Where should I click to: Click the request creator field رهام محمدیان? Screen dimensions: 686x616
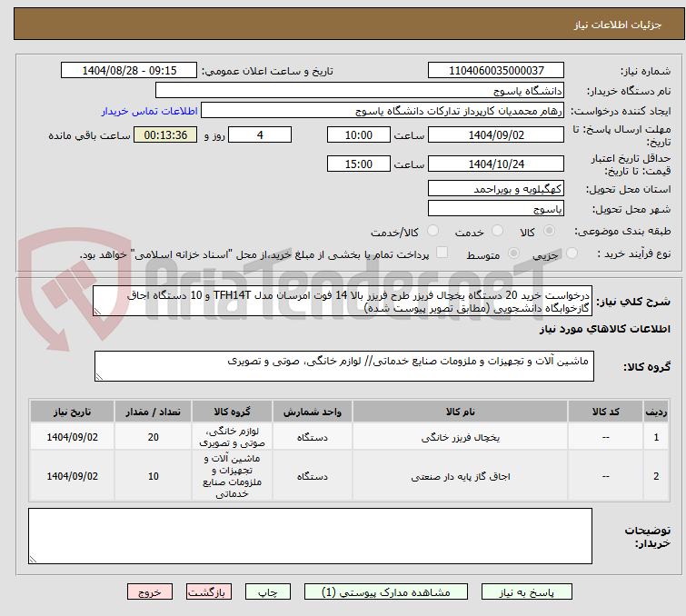(x=383, y=111)
